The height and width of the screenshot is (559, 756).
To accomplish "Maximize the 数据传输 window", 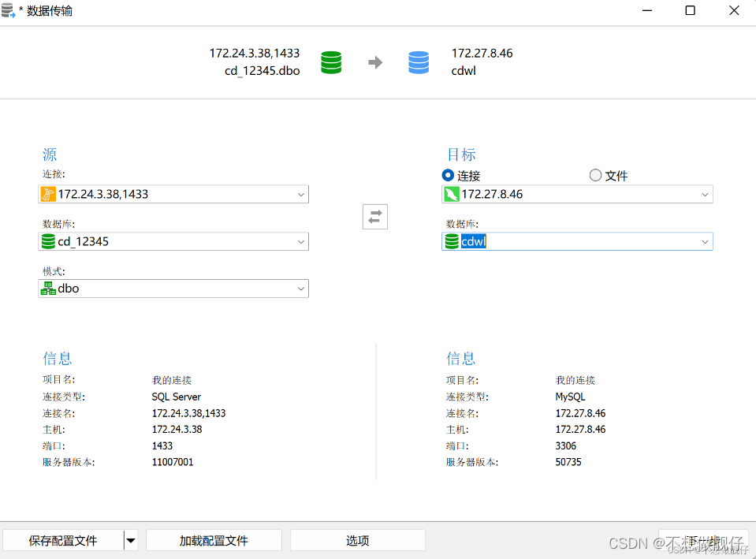I will [690, 10].
